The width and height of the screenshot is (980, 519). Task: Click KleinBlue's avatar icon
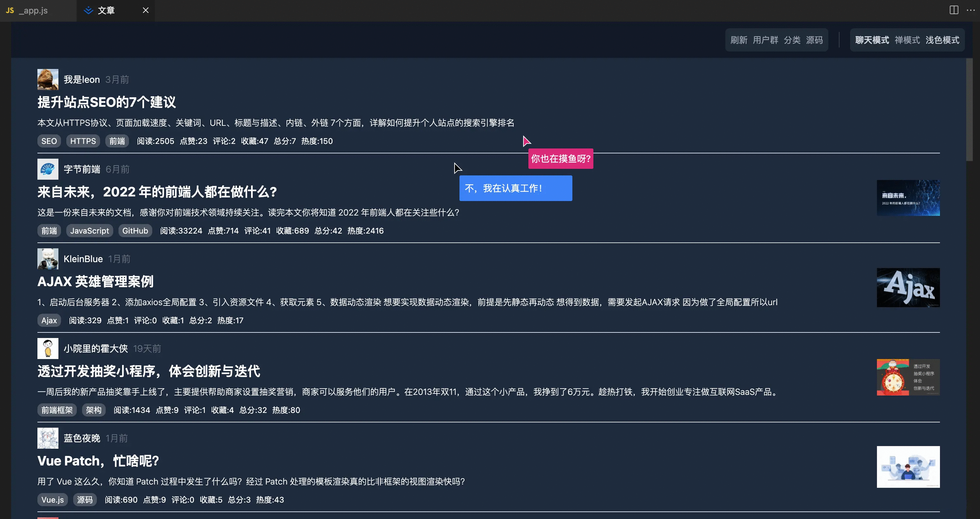click(48, 258)
